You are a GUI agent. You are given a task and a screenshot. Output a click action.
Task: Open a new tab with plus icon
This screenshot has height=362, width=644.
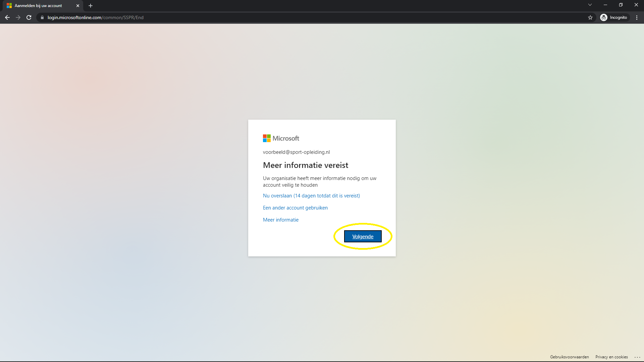tap(91, 6)
